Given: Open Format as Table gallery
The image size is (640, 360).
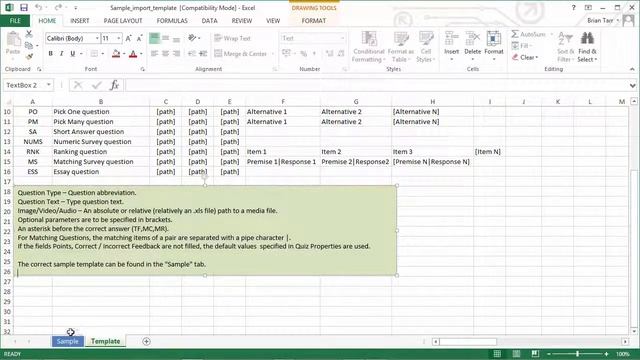Looking at the screenshot, I should [x=400, y=47].
